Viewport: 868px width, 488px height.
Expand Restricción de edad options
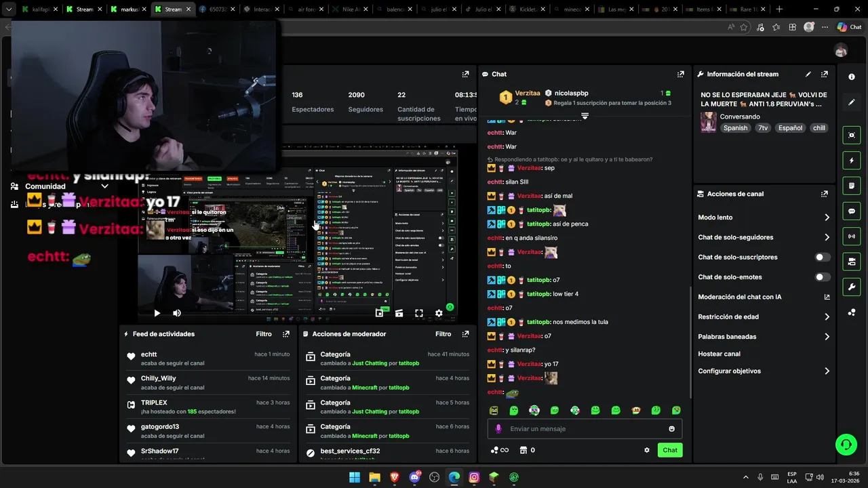point(827,317)
